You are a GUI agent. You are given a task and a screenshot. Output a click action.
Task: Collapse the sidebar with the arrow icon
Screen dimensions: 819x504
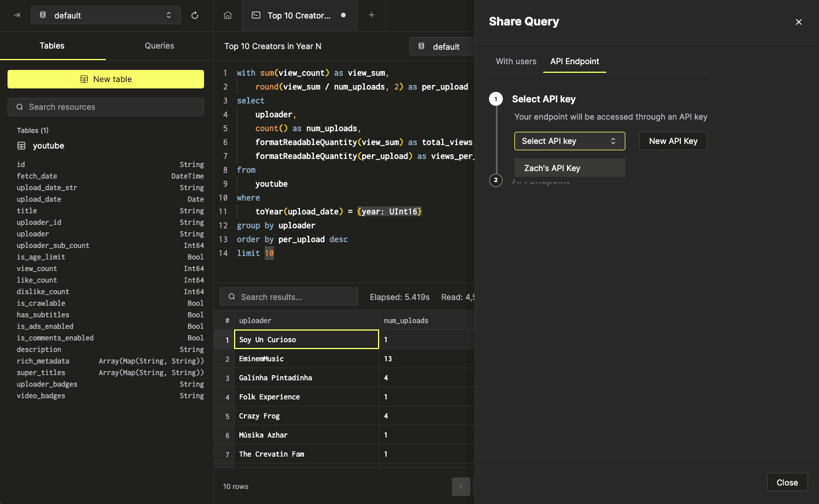17,16
